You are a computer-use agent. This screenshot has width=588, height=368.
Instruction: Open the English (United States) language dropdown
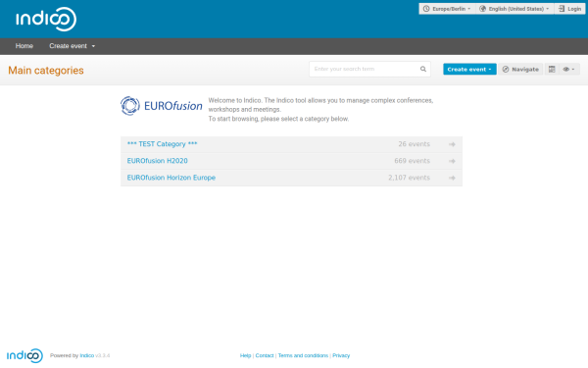point(514,9)
